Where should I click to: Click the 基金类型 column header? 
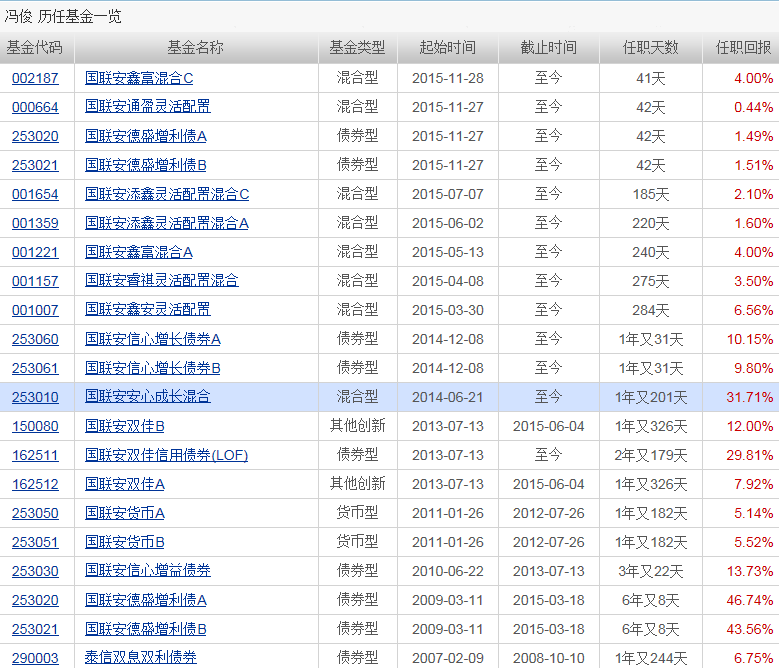(x=357, y=48)
